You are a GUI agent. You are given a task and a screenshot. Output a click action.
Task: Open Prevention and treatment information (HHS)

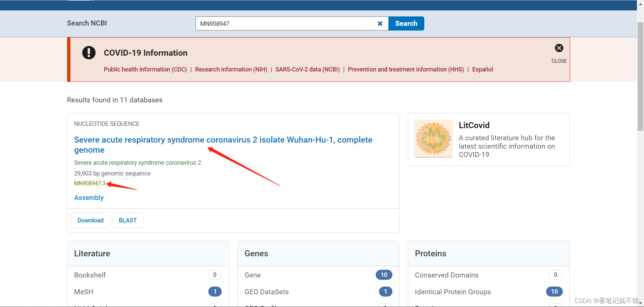pos(406,69)
